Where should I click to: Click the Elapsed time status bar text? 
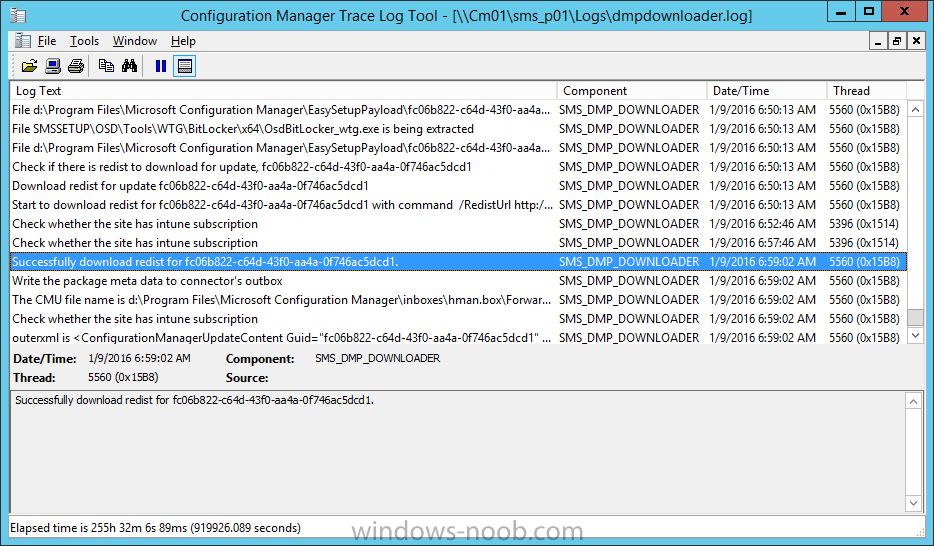click(155, 528)
